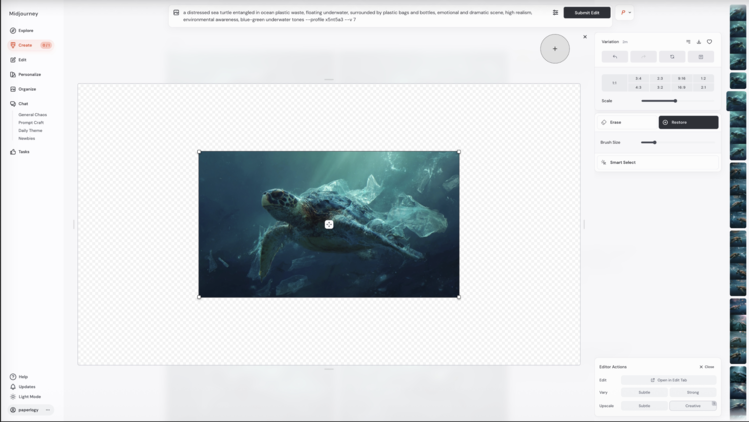
Task: Open the Newbies chat room
Action: point(27,139)
